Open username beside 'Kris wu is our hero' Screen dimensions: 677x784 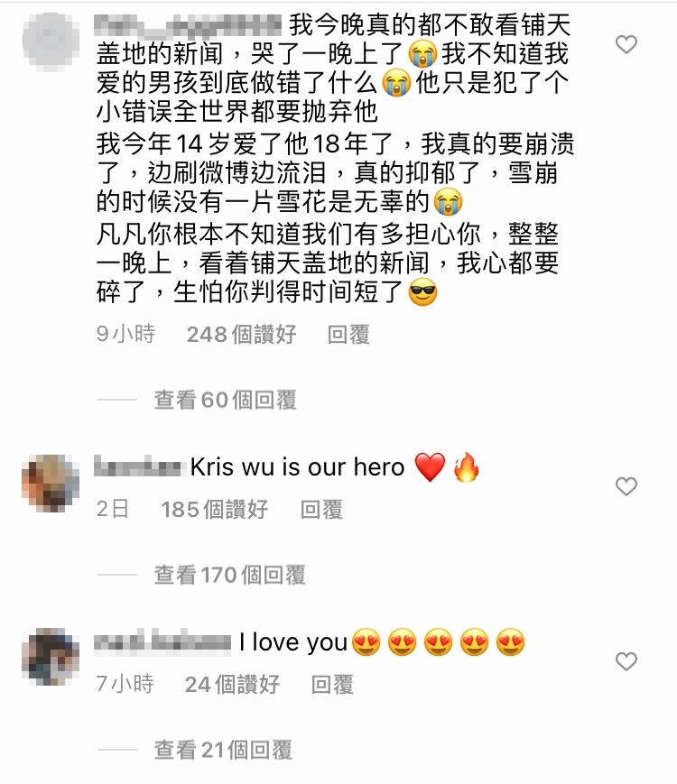pyautogui.click(x=137, y=466)
